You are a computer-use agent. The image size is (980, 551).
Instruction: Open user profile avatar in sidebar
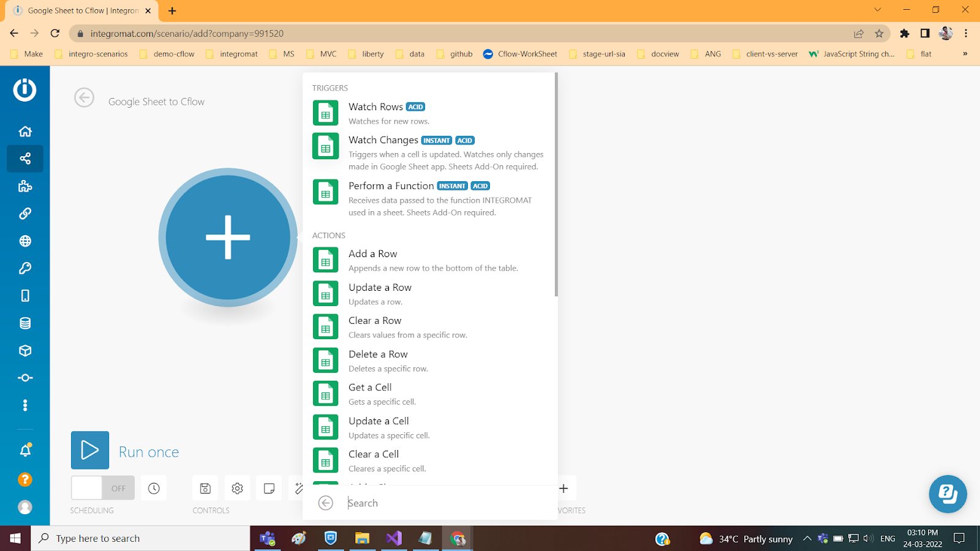tap(25, 507)
